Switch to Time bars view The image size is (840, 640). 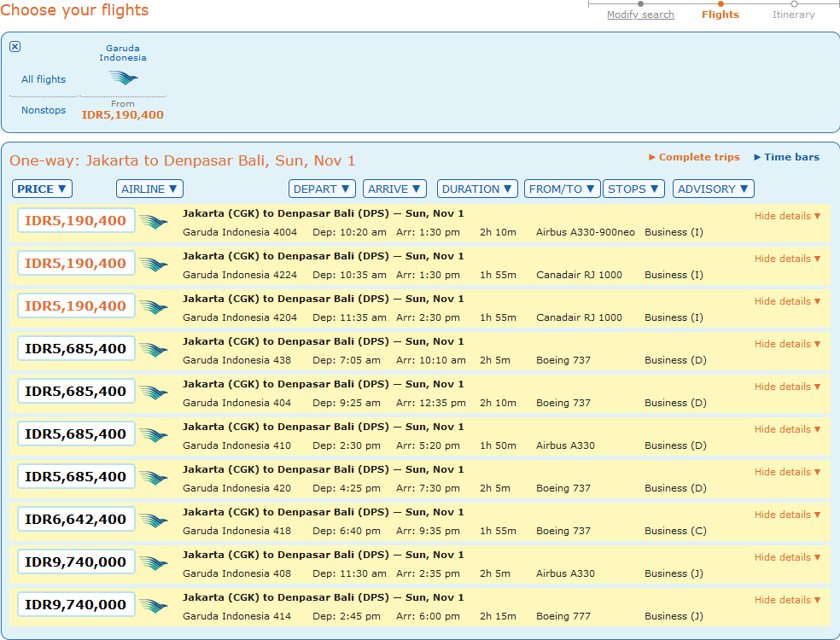tap(787, 157)
